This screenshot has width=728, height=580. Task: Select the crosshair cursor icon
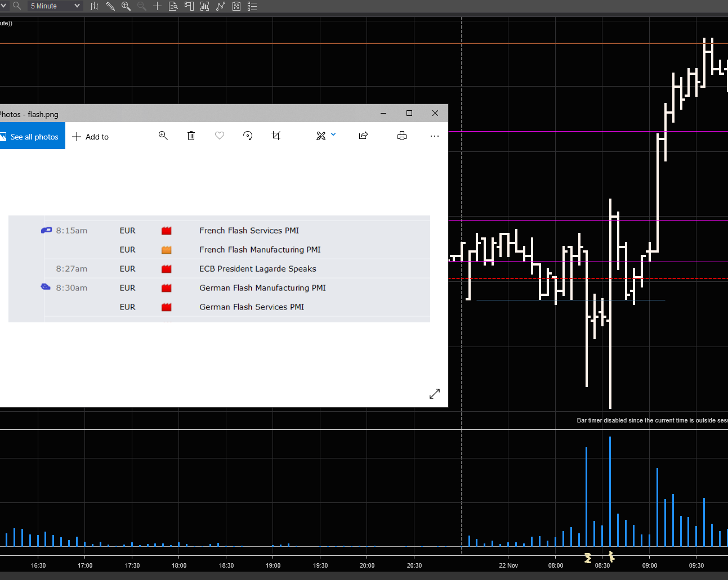(158, 6)
